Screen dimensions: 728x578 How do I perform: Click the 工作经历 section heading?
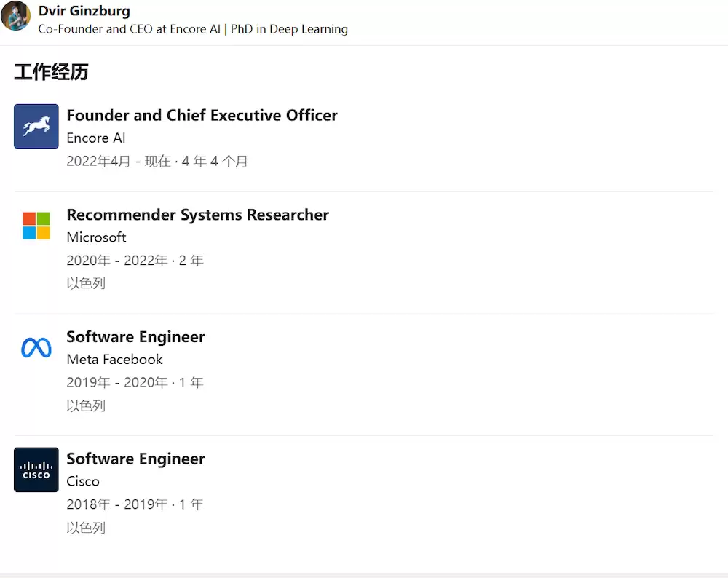coord(51,72)
